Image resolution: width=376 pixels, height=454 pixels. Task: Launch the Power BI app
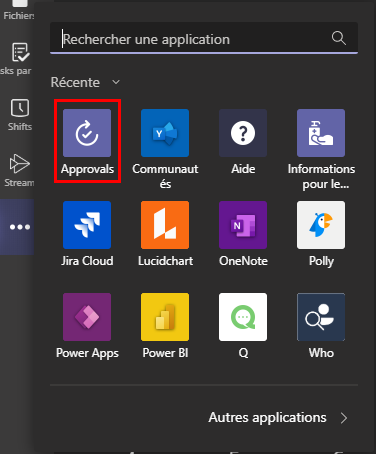click(165, 317)
